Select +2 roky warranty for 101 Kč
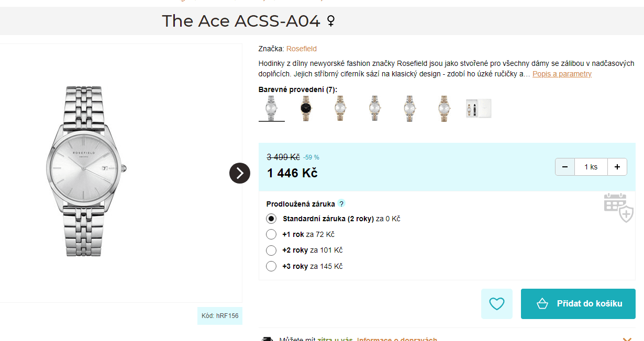The image size is (644, 341). pos(271,250)
